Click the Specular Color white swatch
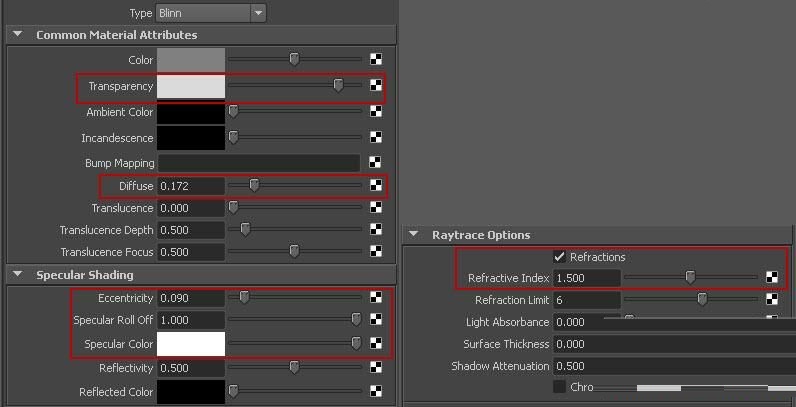796x407 pixels. click(191, 344)
